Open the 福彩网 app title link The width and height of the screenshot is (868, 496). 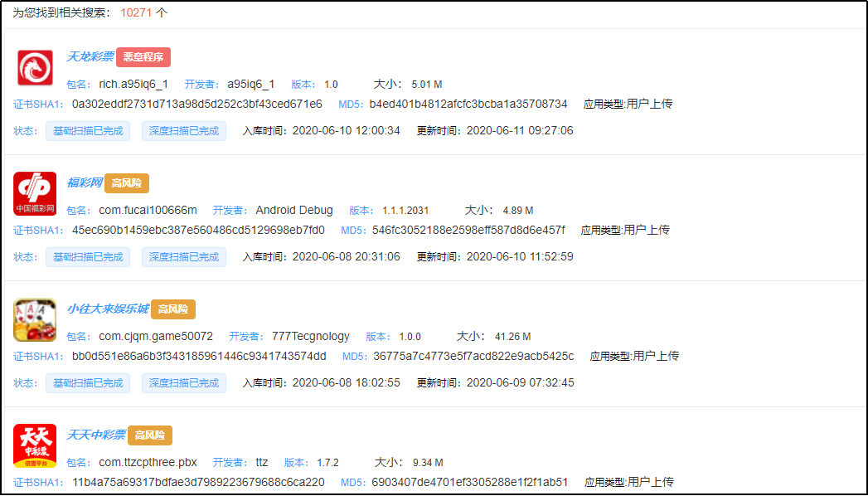click(x=84, y=182)
